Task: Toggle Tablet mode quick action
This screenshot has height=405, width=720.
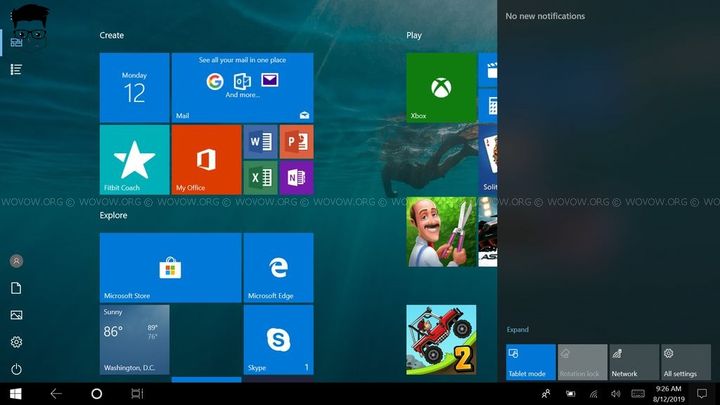Action: 531,362
